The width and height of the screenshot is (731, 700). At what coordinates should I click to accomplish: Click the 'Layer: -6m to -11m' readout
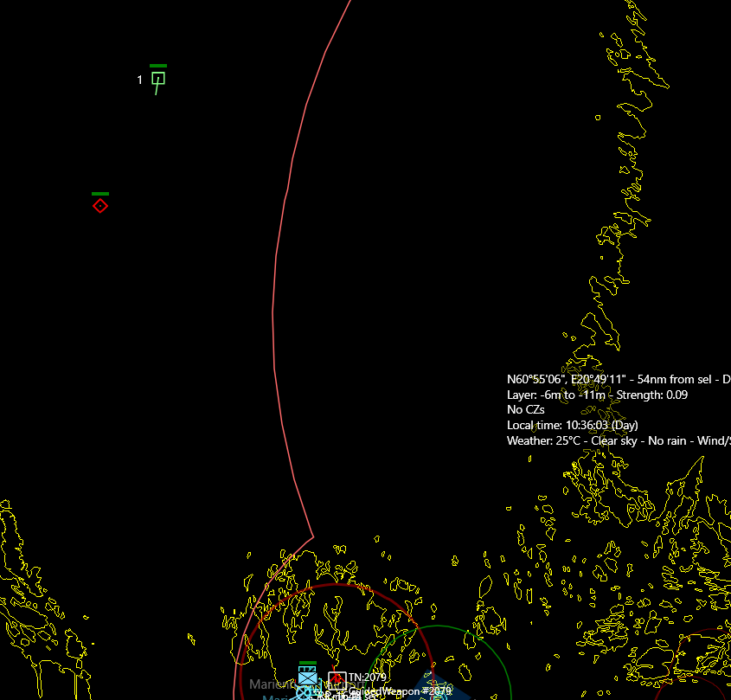coord(557,395)
